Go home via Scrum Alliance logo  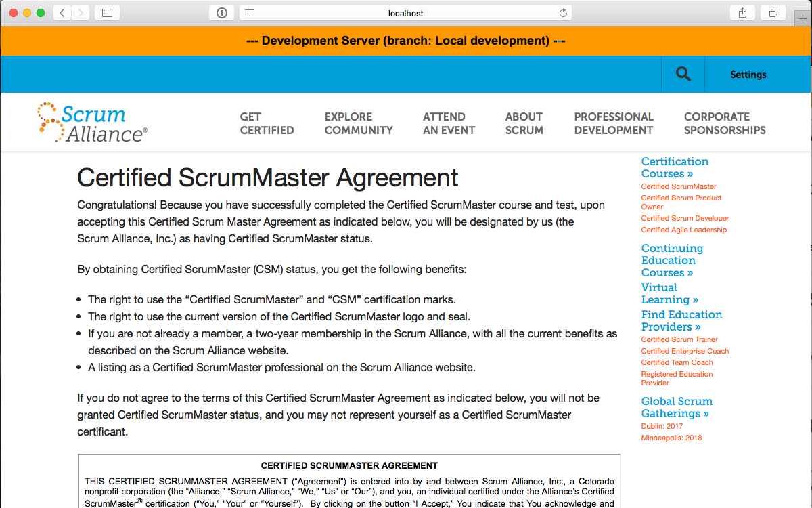(x=93, y=122)
